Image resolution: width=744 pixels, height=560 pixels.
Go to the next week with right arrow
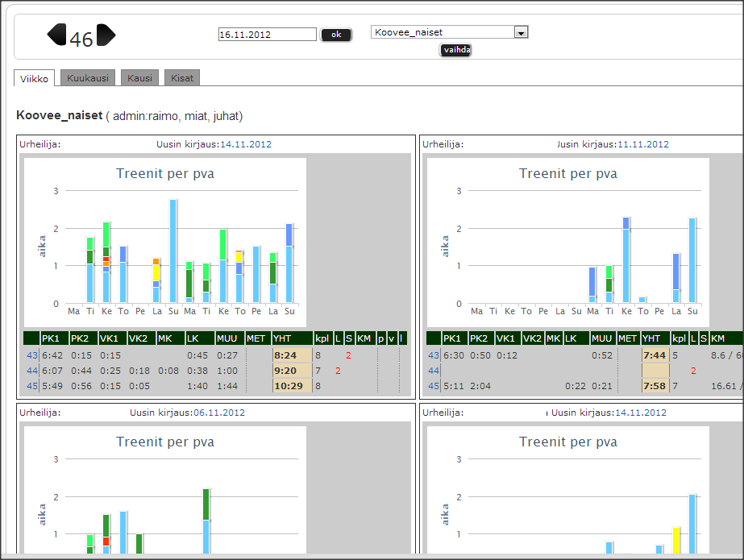click(x=106, y=35)
